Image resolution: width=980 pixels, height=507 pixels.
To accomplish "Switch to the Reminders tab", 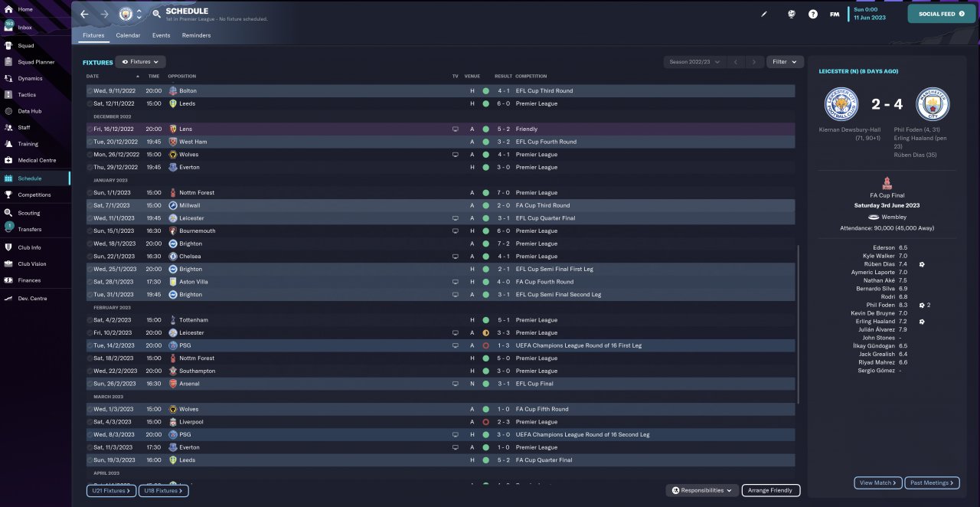I will 196,35.
